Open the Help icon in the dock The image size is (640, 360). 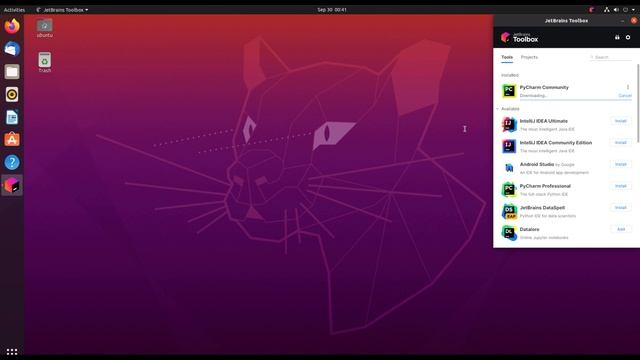click(12, 162)
